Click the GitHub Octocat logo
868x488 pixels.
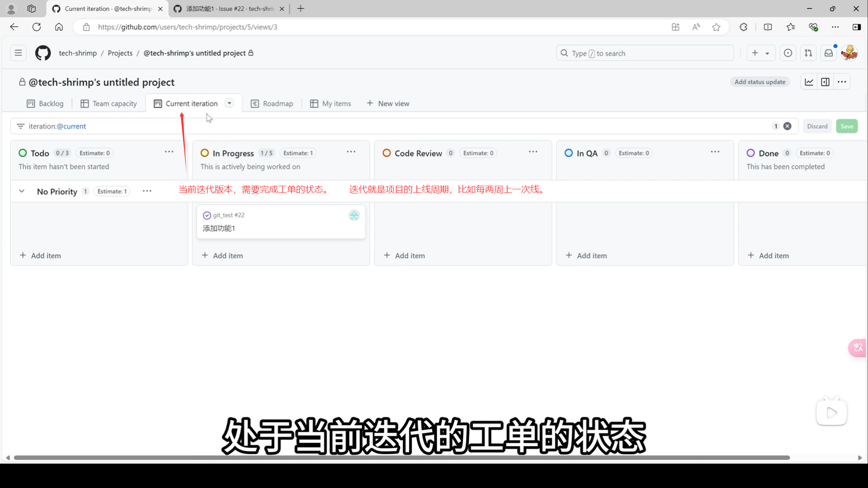tap(43, 53)
